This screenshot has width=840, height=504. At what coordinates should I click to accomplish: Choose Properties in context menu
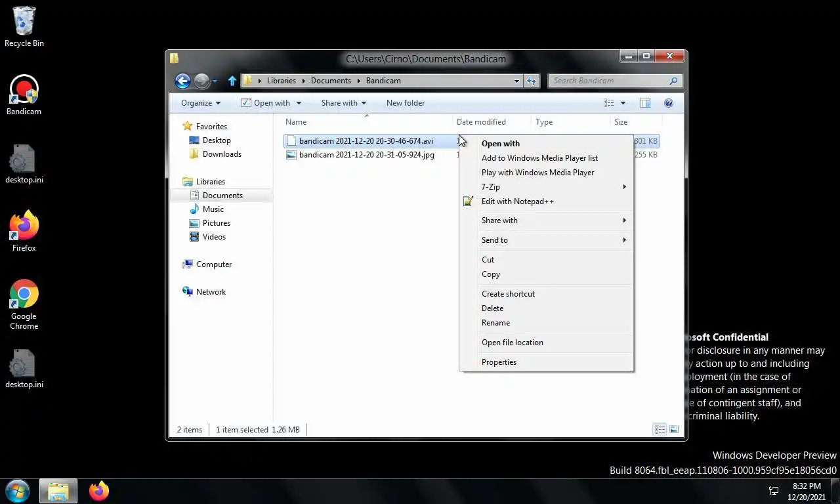(x=546, y=362)
